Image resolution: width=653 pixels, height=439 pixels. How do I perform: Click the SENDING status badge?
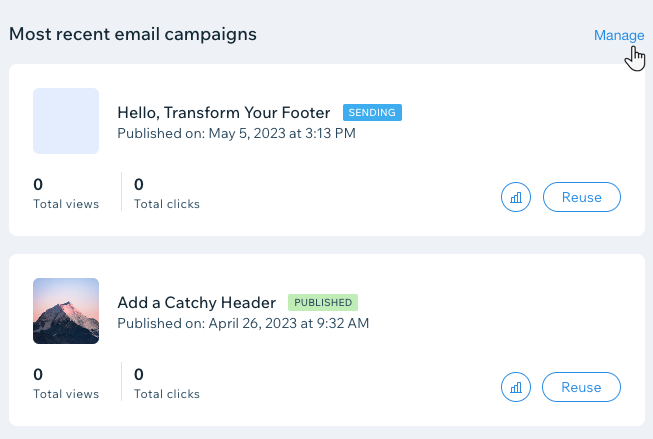[372, 112]
